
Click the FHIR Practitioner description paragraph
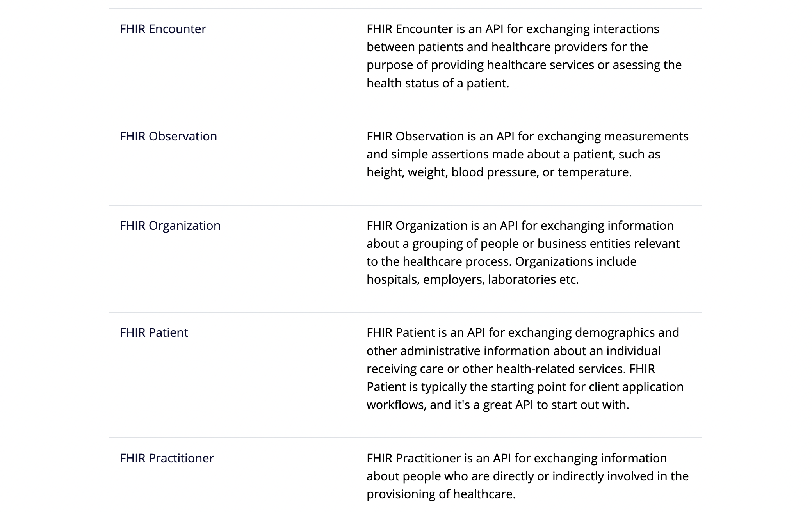(x=527, y=476)
